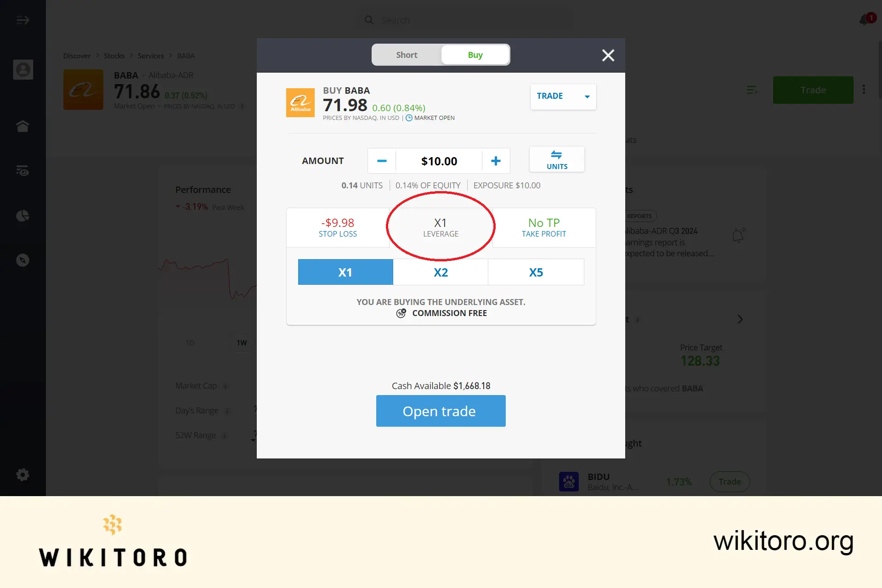Toggle X1 leverage button selection
Screen dimensions: 882x588
[x=345, y=271]
